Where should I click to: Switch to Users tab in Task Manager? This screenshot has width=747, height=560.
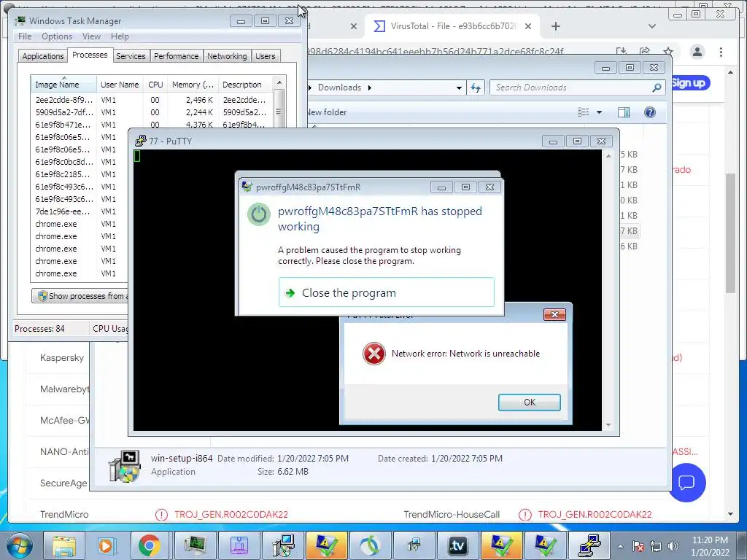point(266,56)
